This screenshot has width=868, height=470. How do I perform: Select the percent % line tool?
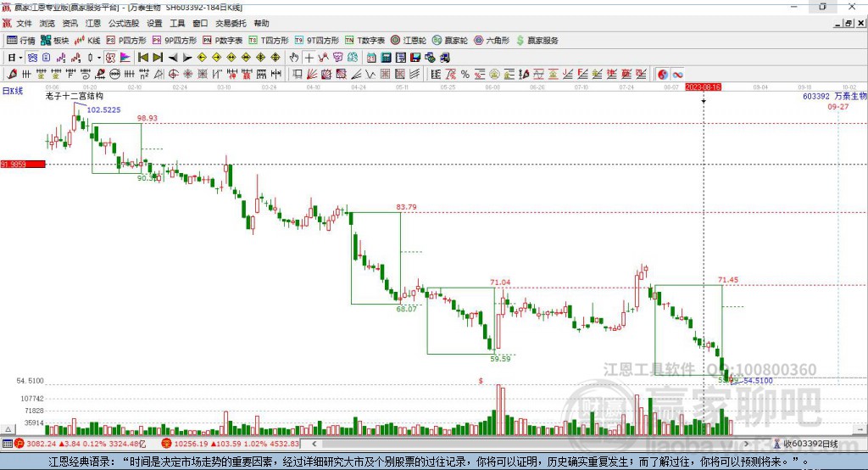point(465,75)
